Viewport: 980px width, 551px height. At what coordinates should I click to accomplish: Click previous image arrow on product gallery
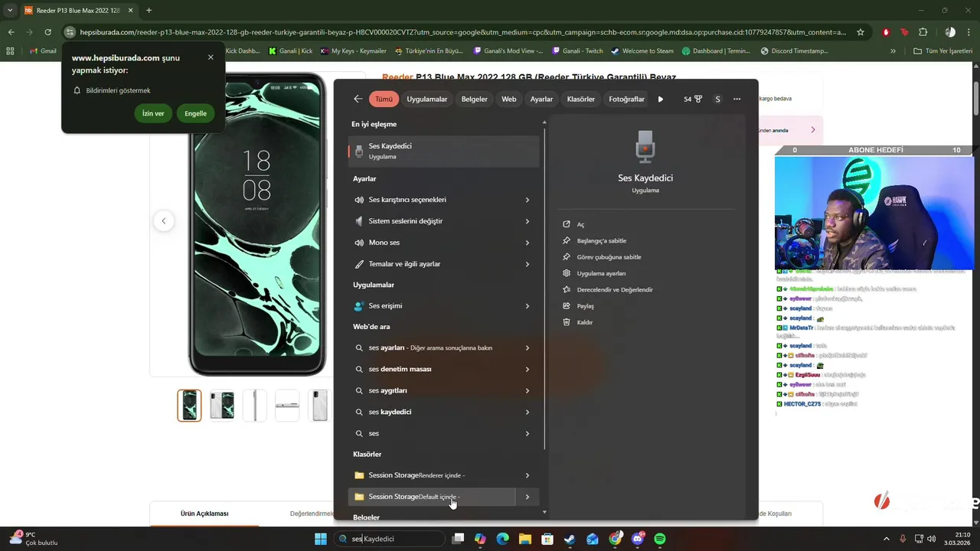click(x=163, y=221)
